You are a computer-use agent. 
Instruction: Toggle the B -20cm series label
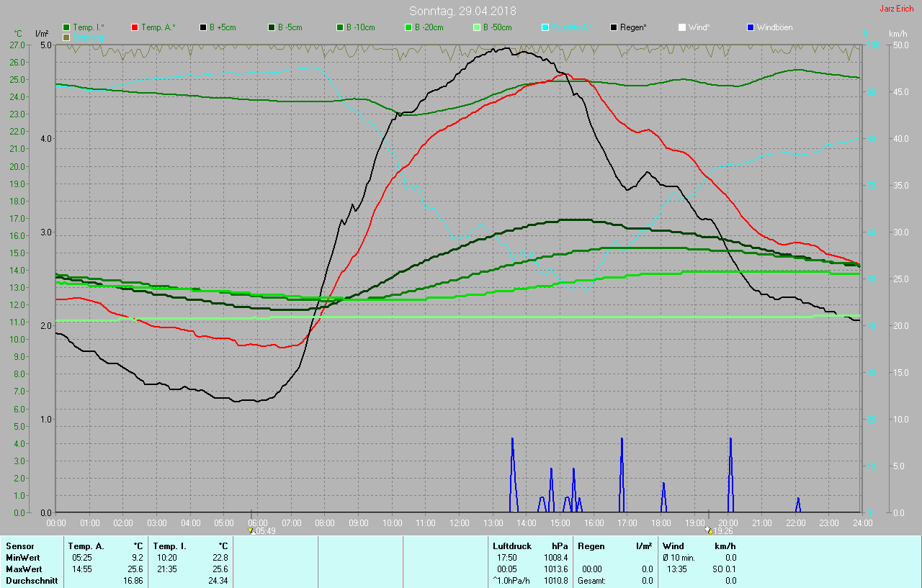[429, 27]
